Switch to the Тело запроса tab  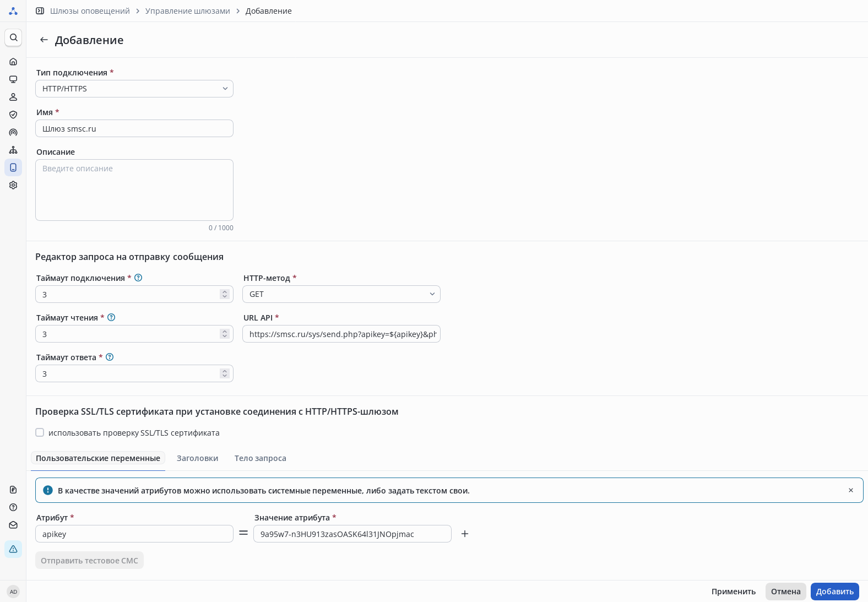click(261, 458)
